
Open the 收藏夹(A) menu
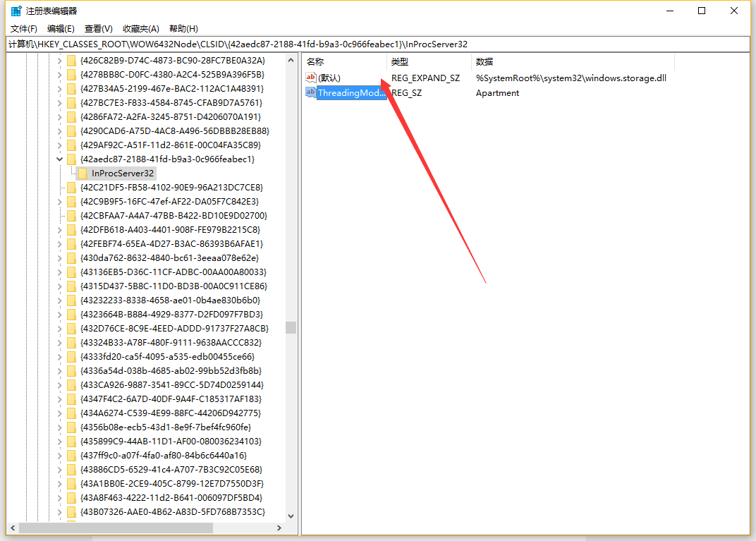(141, 29)
